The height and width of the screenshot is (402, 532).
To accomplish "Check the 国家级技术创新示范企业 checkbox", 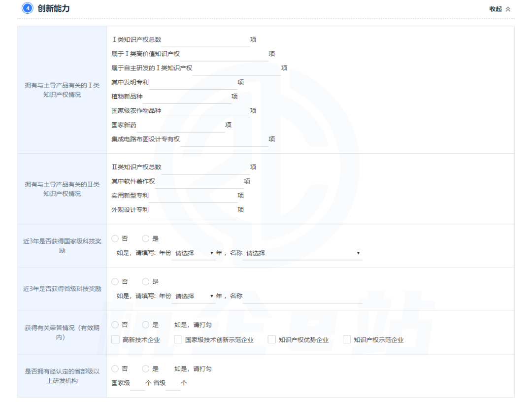I will point(178,339).
